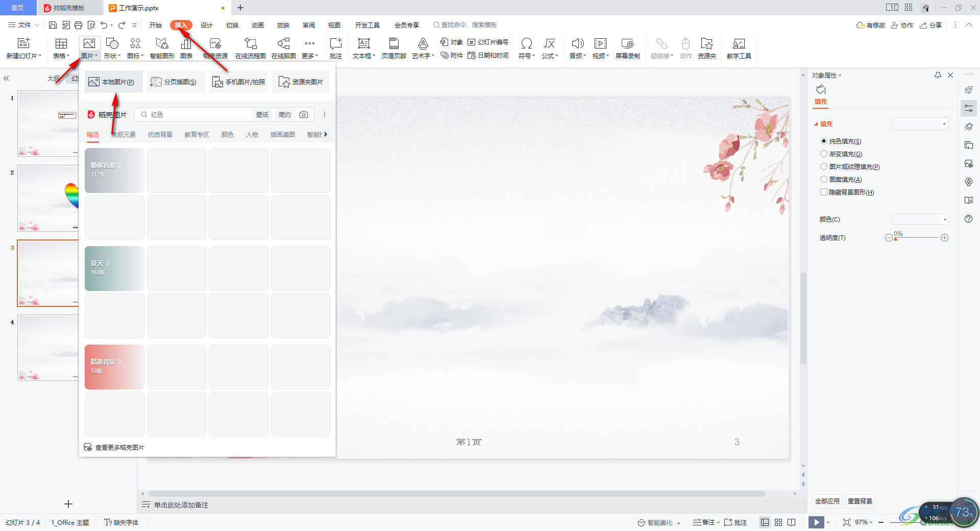
Task: Insert a Text Box (文本框)
Action: 364,49
